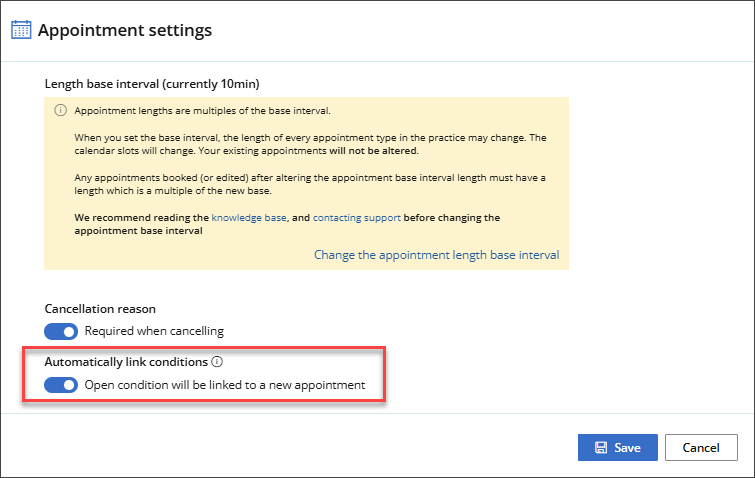
Task: Click the calendar icon beside Appointment settings
Action: 21,30
